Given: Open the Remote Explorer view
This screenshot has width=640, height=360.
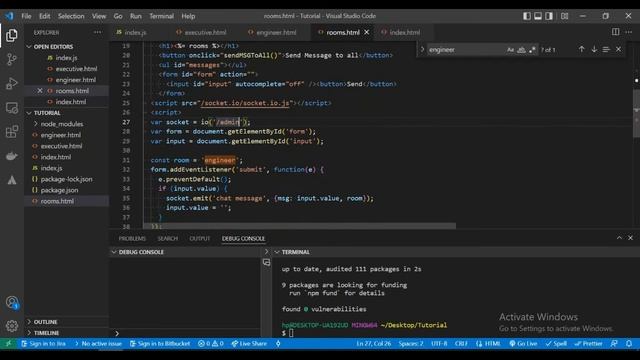Looking at the screenshot, I should tap(11, 108).
